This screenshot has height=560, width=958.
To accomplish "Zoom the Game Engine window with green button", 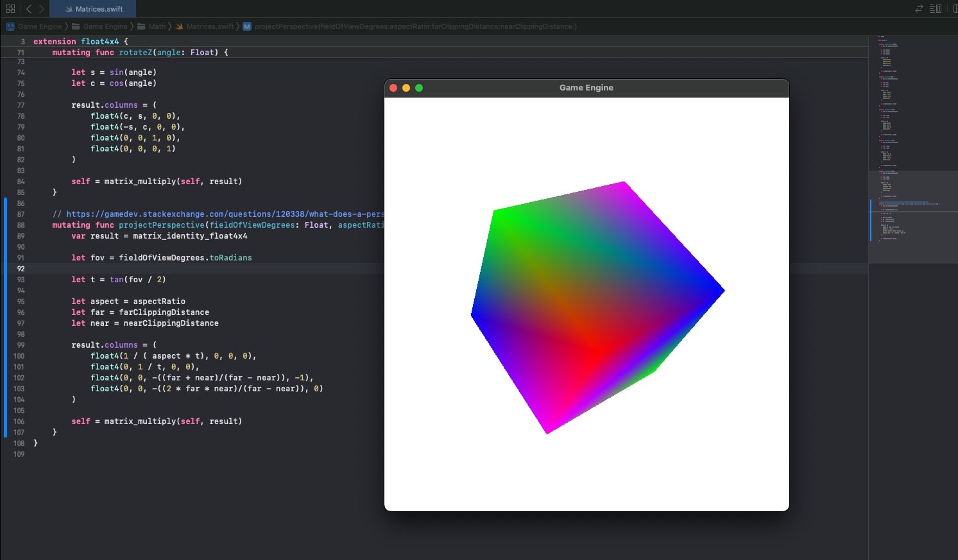I will [x=419, y=88].
